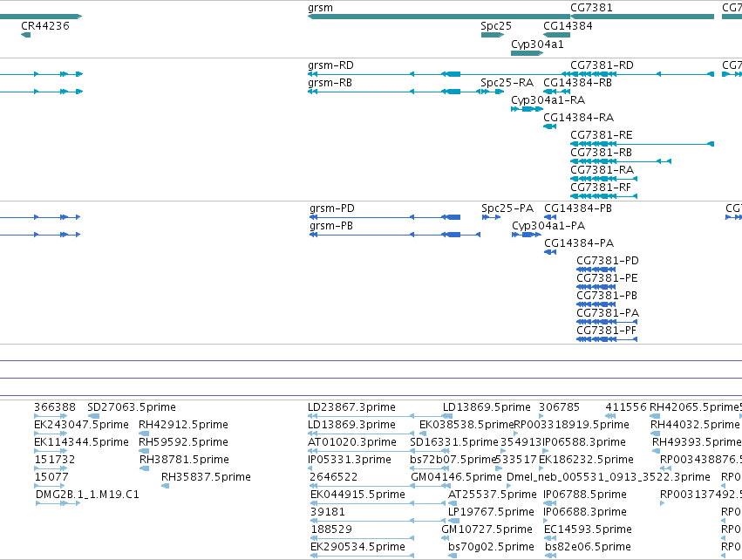
Task: Select the grsm gene label
Action: (x=320, y=8)
